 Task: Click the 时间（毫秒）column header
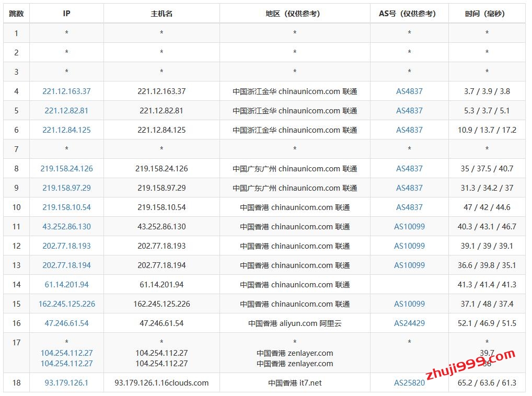487,14
